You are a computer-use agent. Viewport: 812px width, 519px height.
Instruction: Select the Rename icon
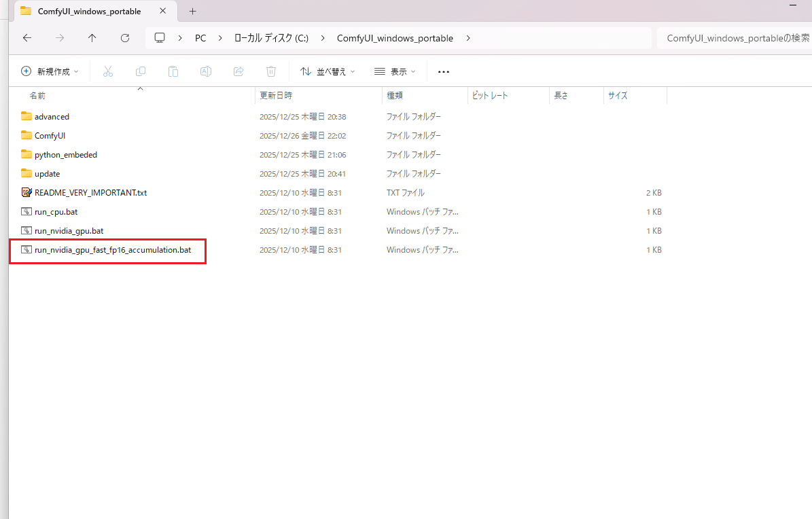(205, 71)
